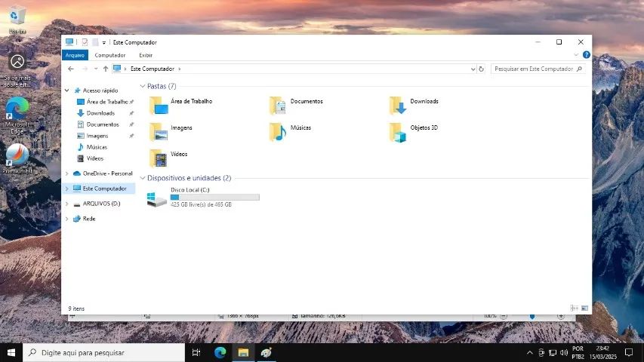
Task: Open the Arquivo tab
Action: 75,55
